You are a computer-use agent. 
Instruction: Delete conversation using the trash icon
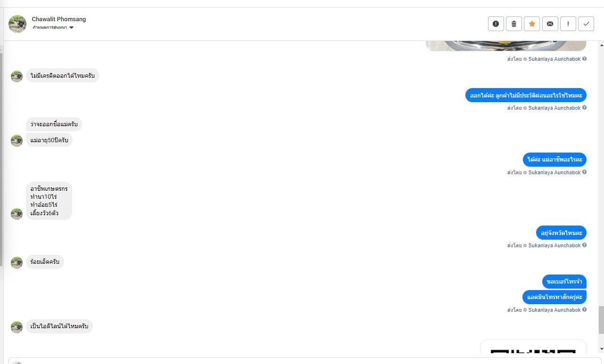[513, 24]
